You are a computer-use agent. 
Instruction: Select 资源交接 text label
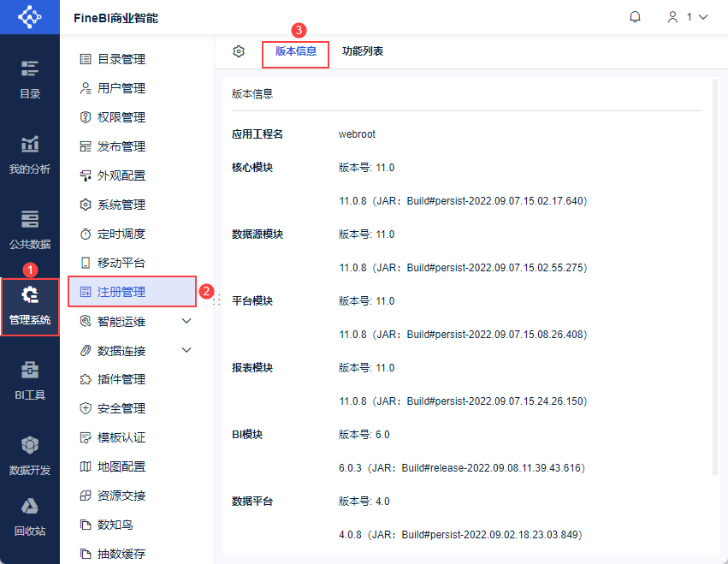121,496
